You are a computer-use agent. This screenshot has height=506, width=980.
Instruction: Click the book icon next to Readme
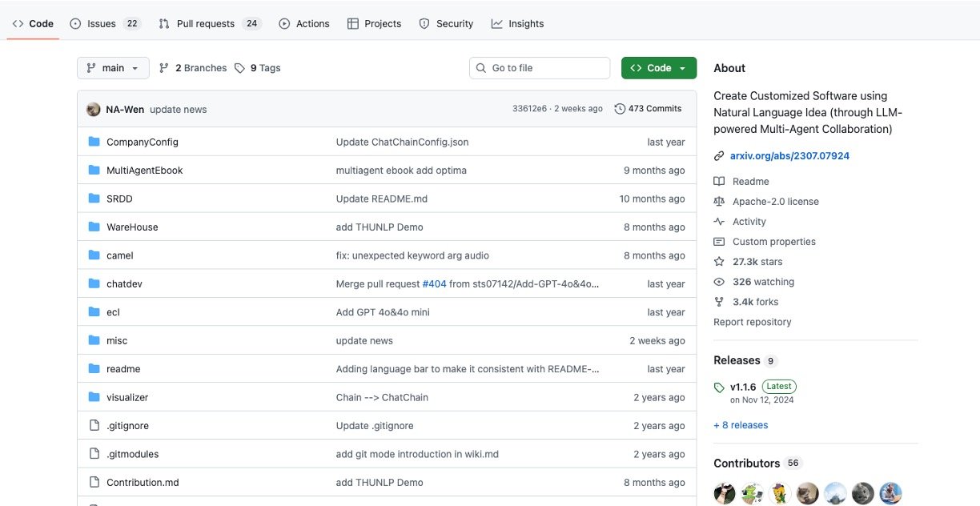[x=719, y=182]
